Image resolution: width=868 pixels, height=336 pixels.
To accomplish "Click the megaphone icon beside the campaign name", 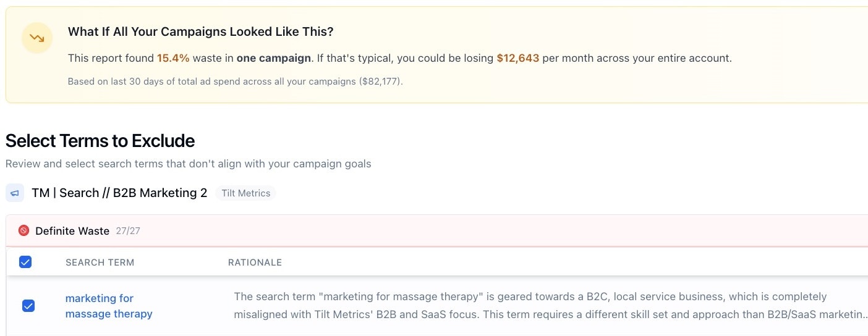I will click(15, 193).
